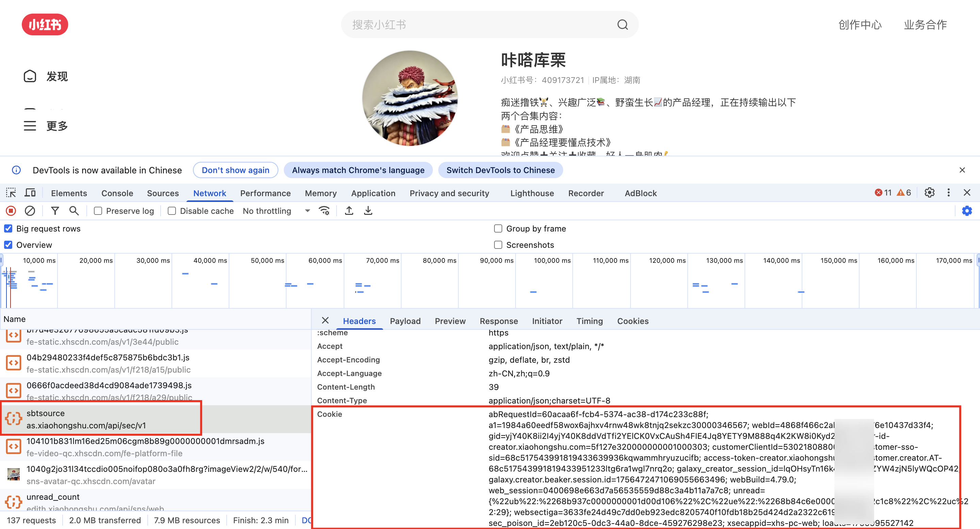Clear the network log
980x529 pixels.
coord(30,210)
